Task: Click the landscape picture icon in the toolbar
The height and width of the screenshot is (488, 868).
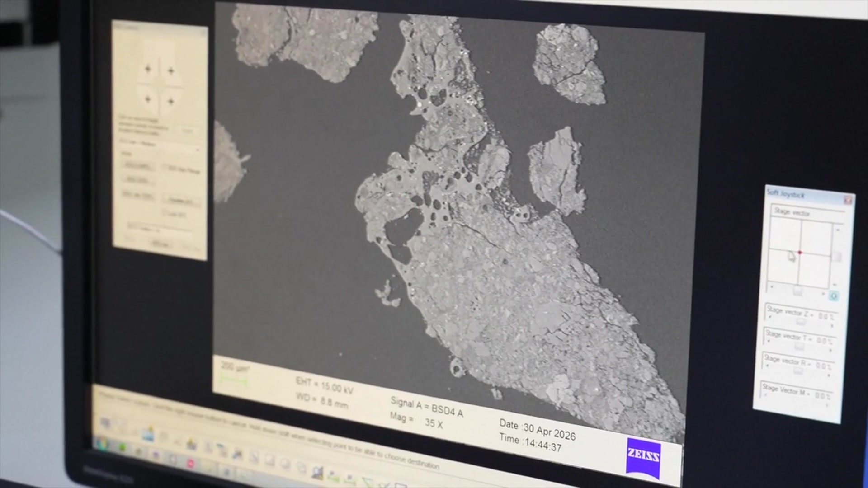Action: [148, 433]
